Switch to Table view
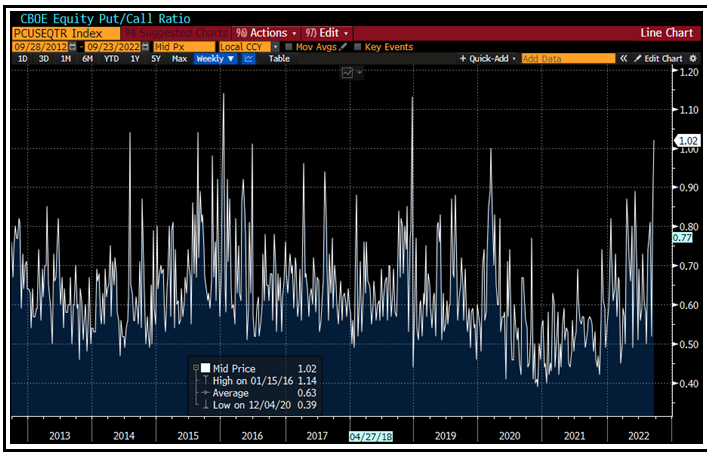Screen dimensions: 707x457 tap(279, 59)
